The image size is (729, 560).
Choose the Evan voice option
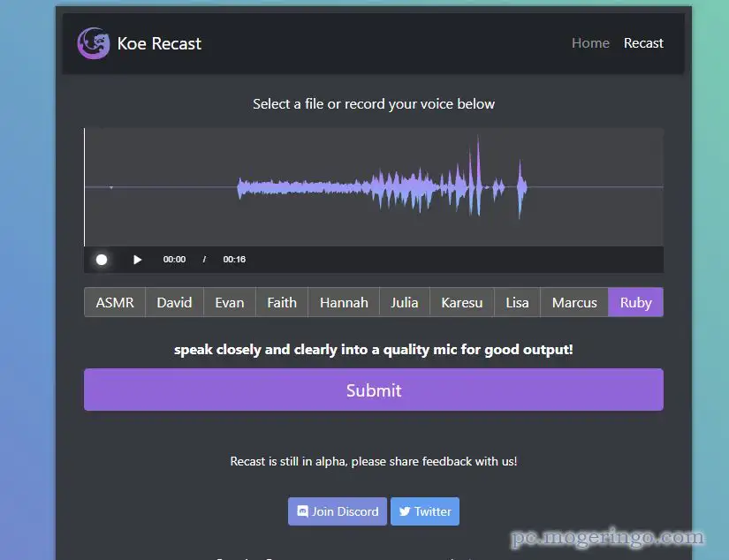pos(230,302)
